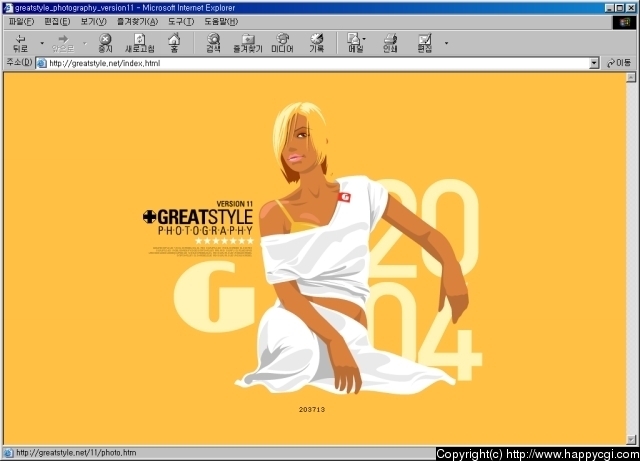Click the 주소(D) address label
The image size is (640, 461).
pyautogui.click(x=19, y=62)
